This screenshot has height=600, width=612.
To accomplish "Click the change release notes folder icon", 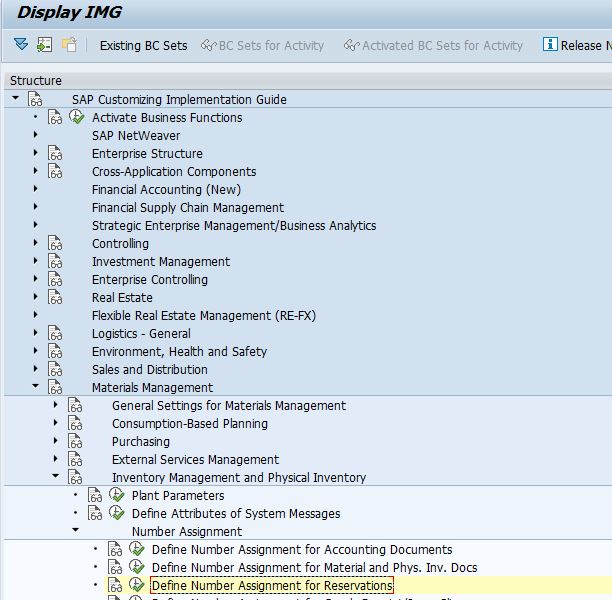I will click(x=69, y=45).
